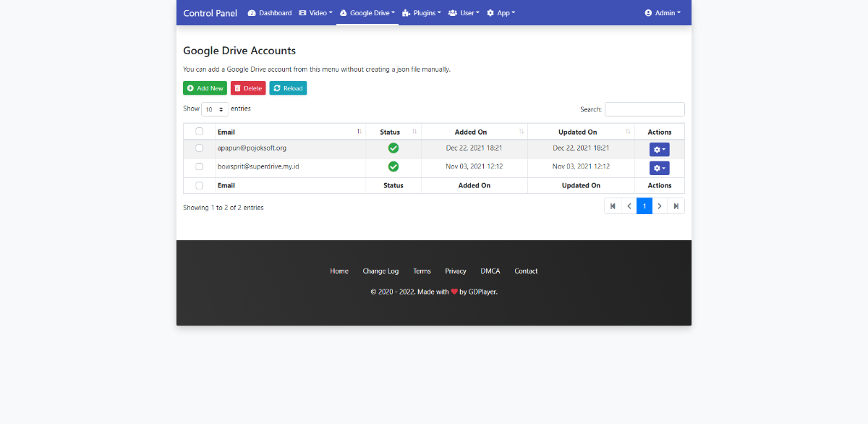Image resolution: width=868 pixels, height=424 pixels.
Task: Click the green status check for apapun@pojoksoft.org
Action: [x=393, y=148]
